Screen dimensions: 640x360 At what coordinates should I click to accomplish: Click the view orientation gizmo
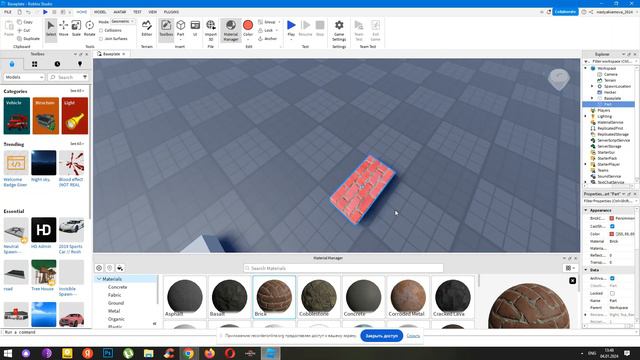point(559,79)
